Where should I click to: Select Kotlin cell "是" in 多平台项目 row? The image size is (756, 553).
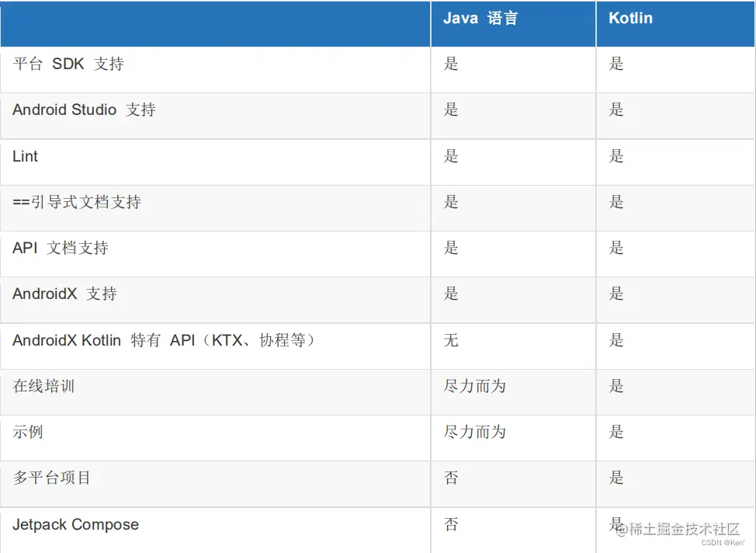click(616, 477)
